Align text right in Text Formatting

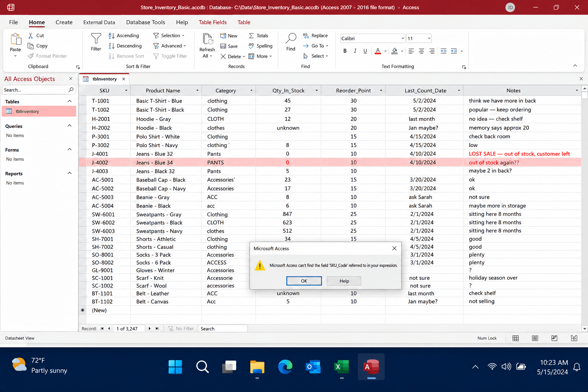[432, 51]
